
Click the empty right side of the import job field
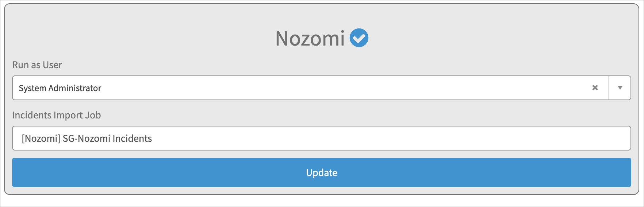[391, 138]
